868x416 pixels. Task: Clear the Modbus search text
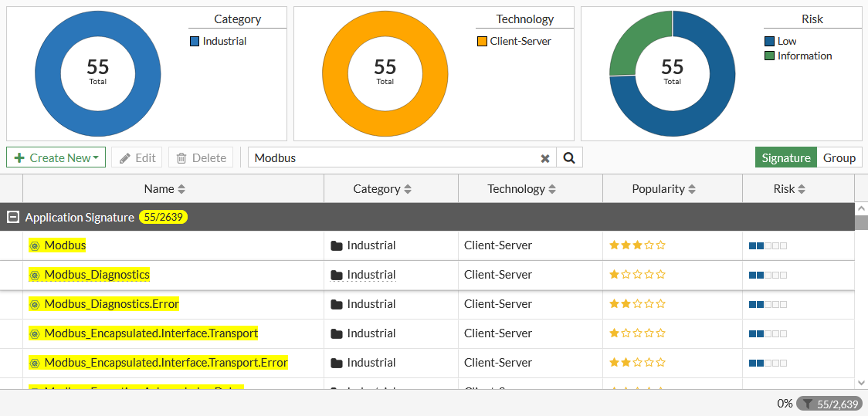[x=545, y=158]
